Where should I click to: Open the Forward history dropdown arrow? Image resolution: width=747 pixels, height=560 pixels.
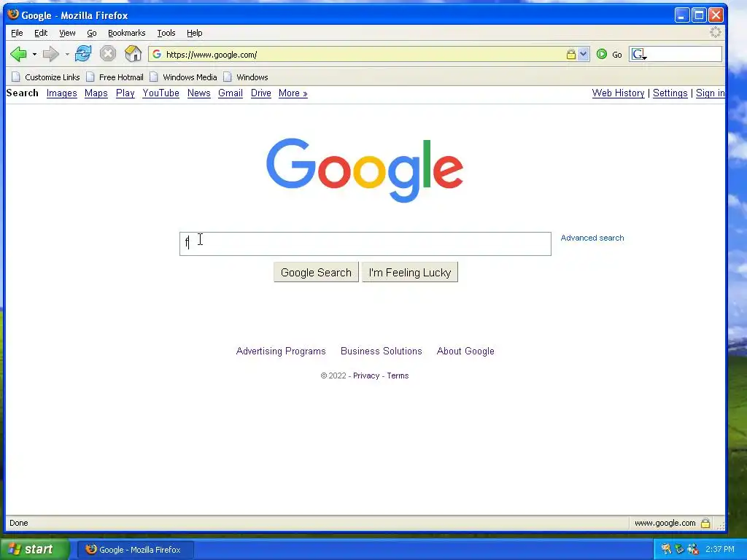66,54
